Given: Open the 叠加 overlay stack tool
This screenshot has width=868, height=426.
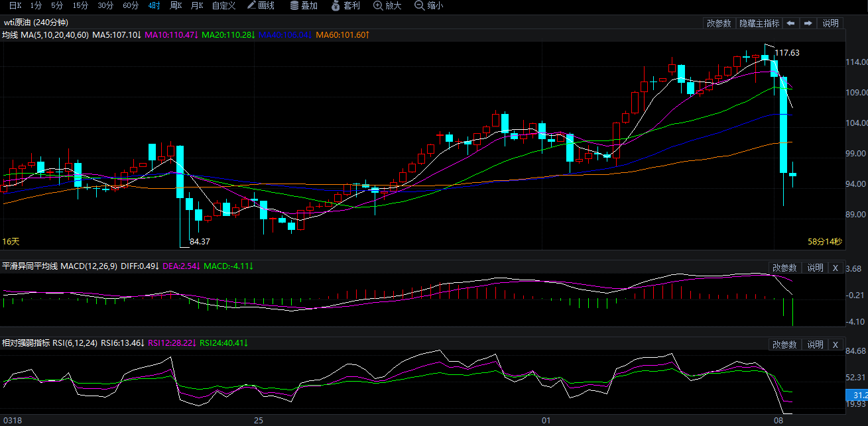Looking at the screenshot, I should point(304,5).
